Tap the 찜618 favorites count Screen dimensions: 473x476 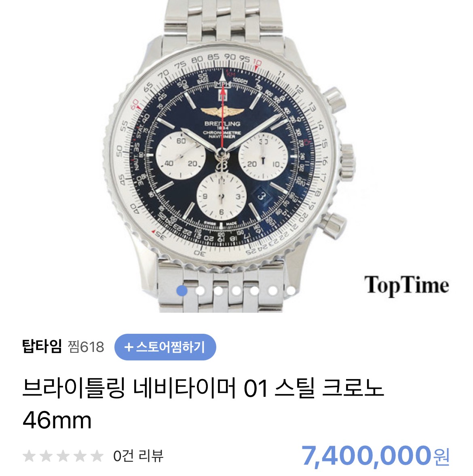tap(86, 347)
